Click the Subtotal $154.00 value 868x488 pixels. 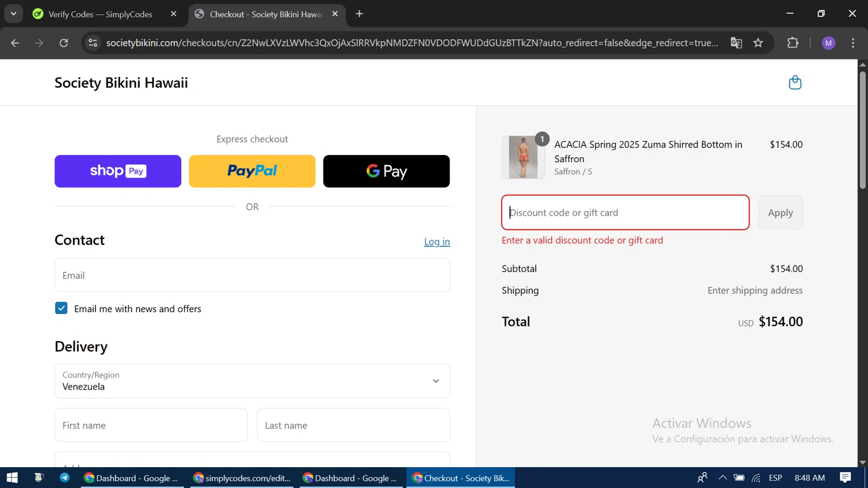click(x=786, y=268)
